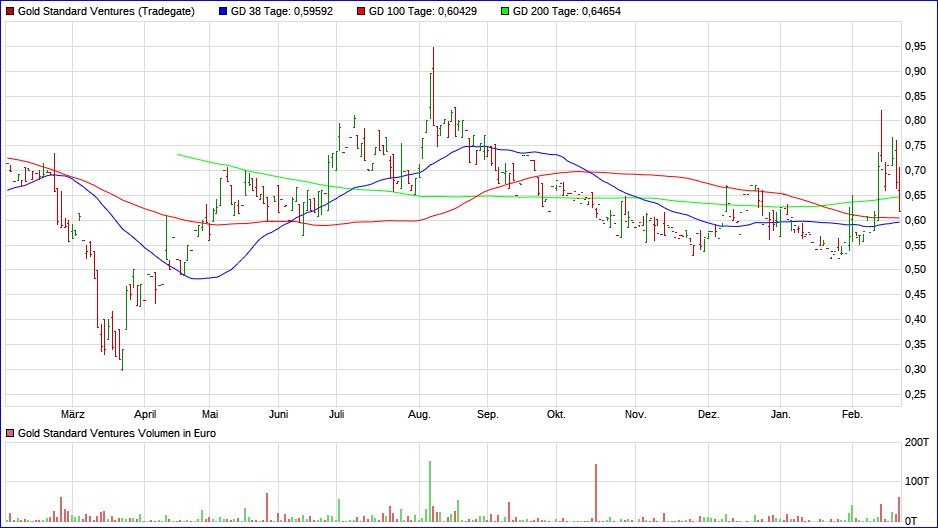Click the 0,60 price axis label

[915, 221]
